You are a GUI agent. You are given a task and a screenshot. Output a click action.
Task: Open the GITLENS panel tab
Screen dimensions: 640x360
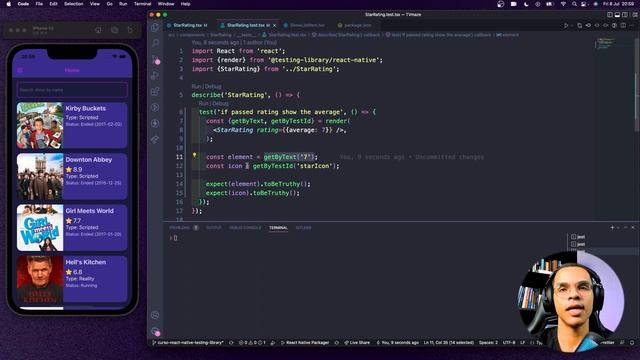pyautogui.click(x=303, y=228)
